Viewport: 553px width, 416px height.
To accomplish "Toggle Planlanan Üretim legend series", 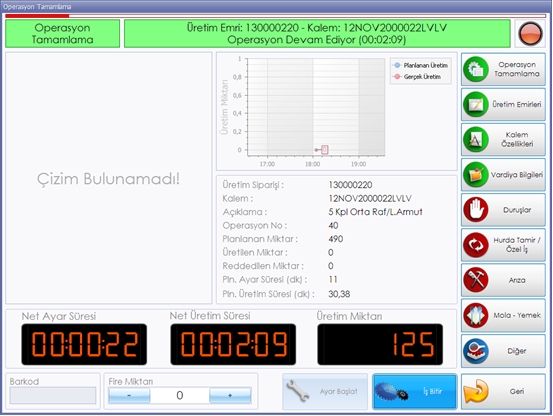I will click(x=421, y=65).
